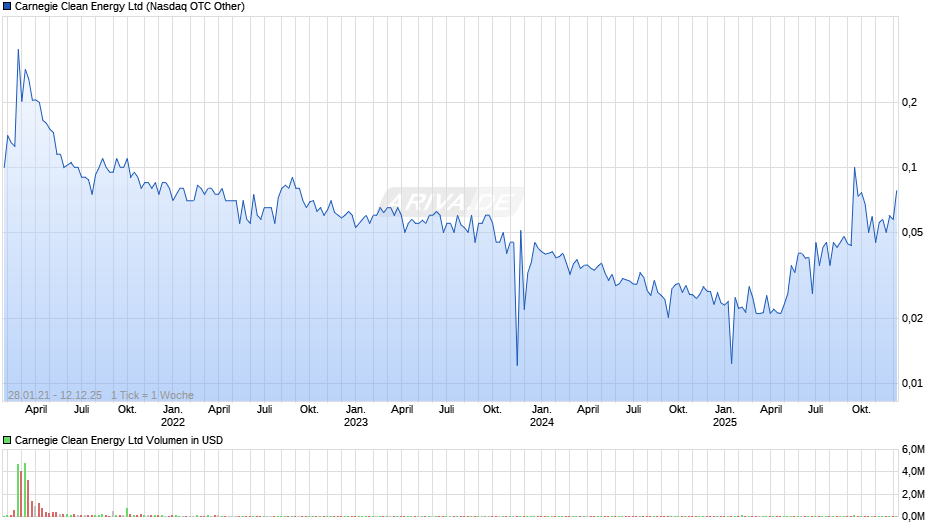
Task: Click the chart title 'Carnegie Clean Energy Ltd (Nasdaq OTC Other)'
Action: (x=129, y=7)
